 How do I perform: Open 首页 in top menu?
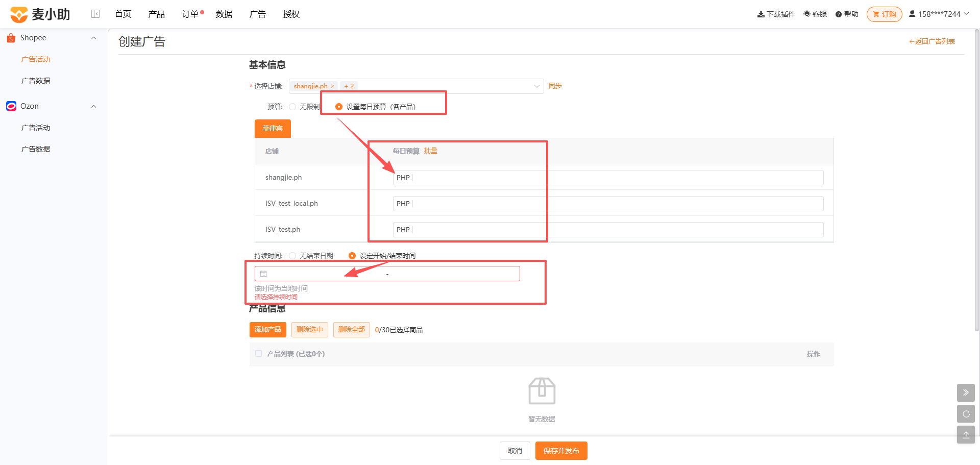point(123,14)
